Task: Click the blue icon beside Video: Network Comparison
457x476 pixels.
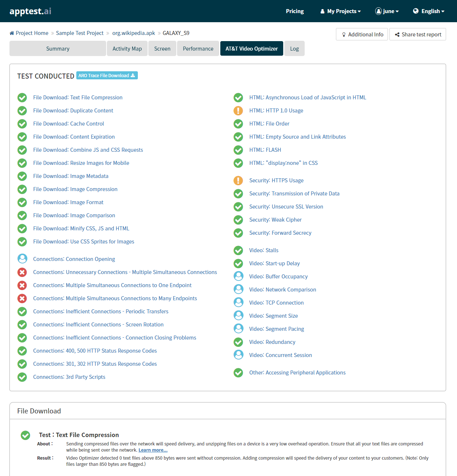Action: [238, 289]
